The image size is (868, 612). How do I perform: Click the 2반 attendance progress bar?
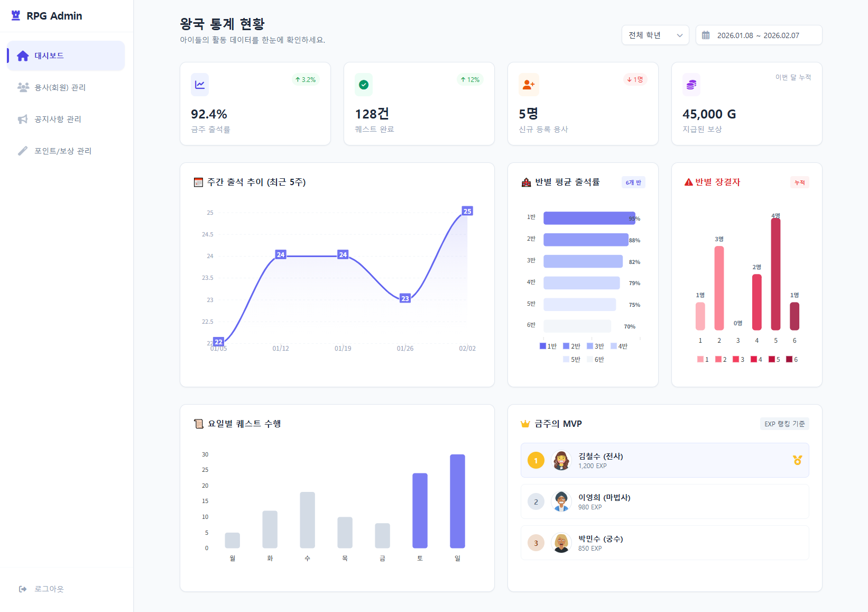click(x=585, y=239)
